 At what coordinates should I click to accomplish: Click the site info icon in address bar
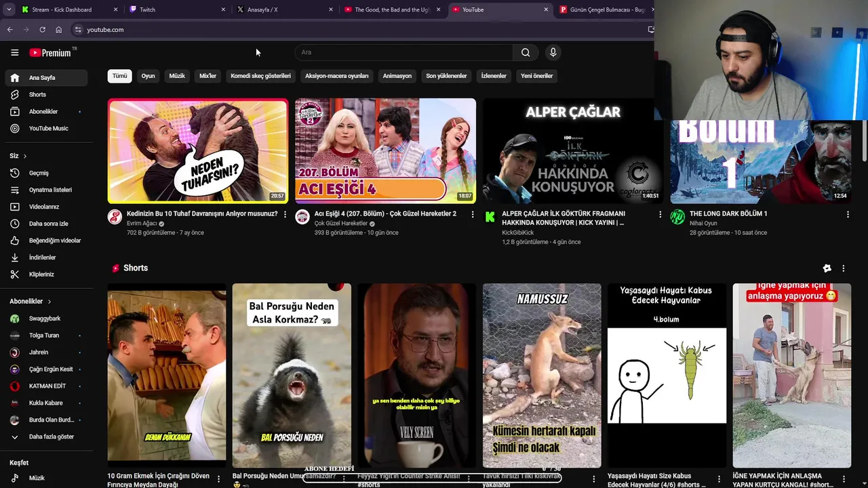tap(78, 30)
